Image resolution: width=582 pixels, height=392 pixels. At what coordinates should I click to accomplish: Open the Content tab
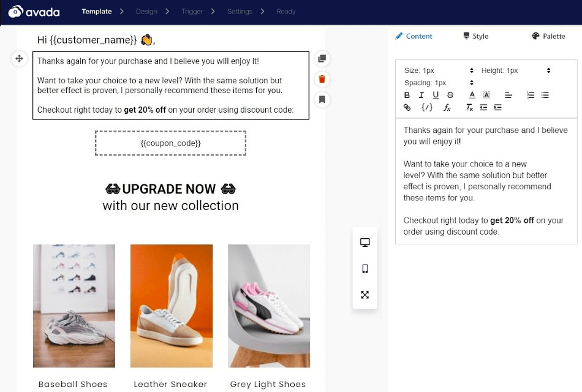point(414,36)
